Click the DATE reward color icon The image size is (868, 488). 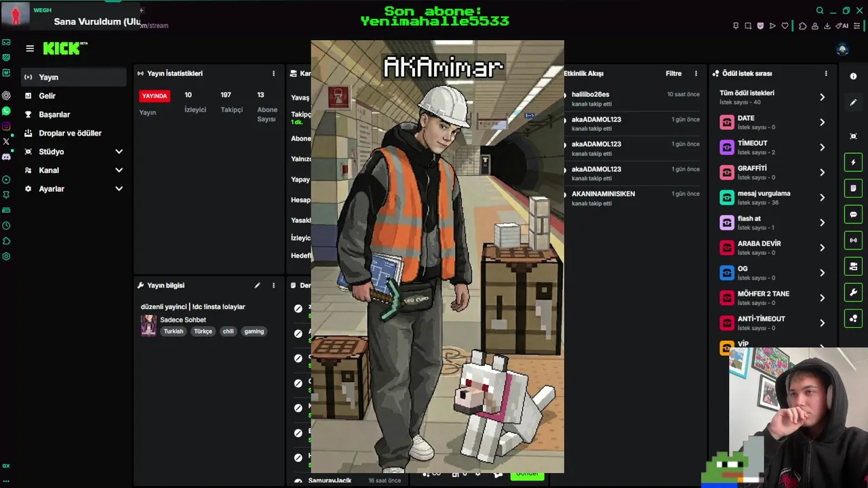pos(727,123)
